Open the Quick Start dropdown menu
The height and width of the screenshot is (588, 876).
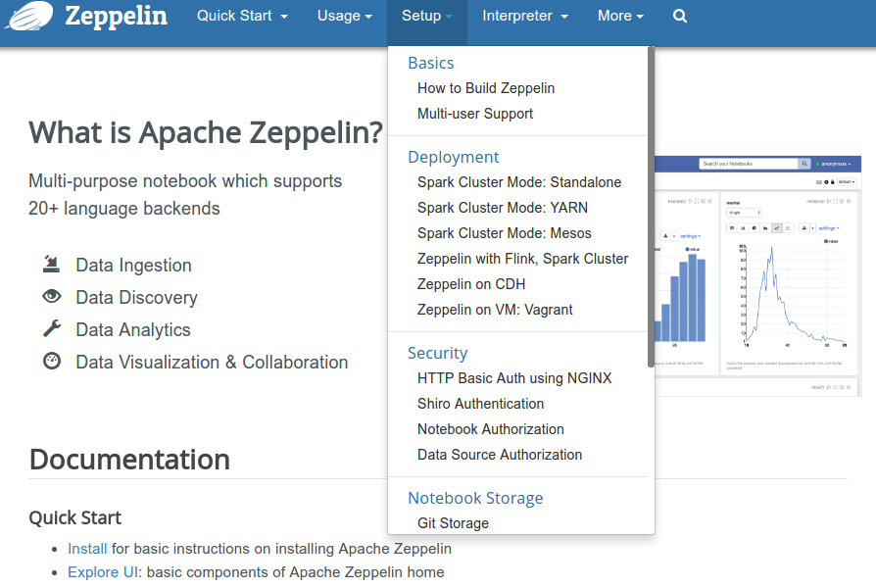coord(242,16)
